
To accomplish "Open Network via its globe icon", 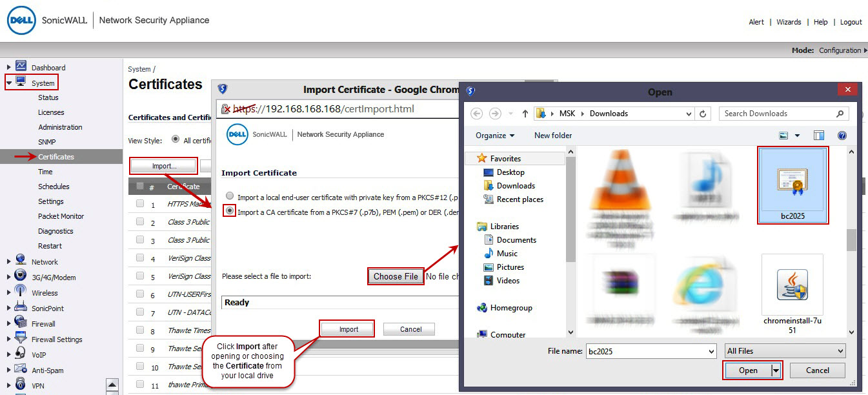I will 21,261.
